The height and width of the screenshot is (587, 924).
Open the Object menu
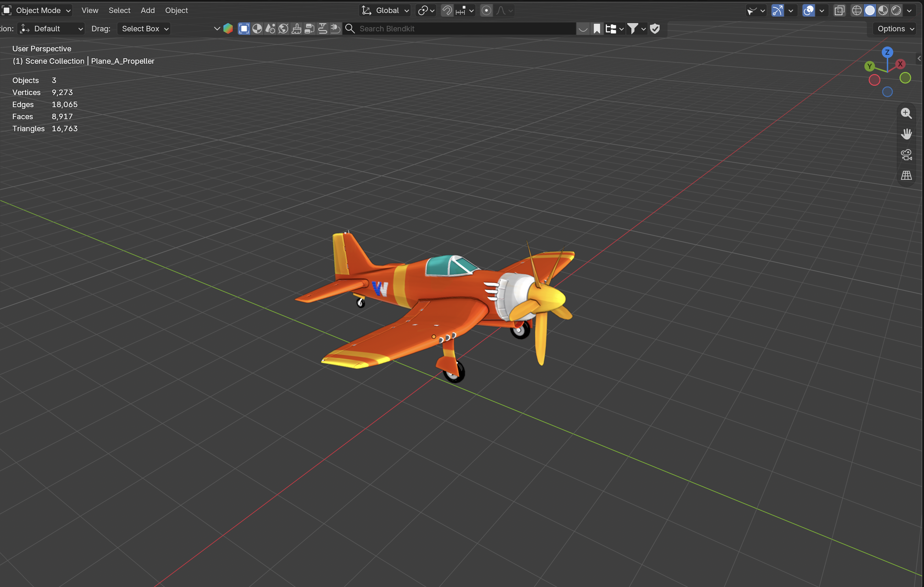[x=177, y=10]
